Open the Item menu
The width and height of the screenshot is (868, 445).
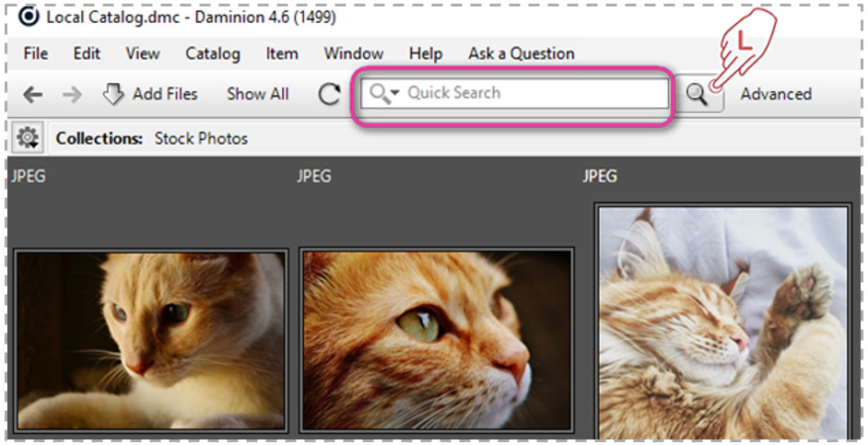coord(282,53)
